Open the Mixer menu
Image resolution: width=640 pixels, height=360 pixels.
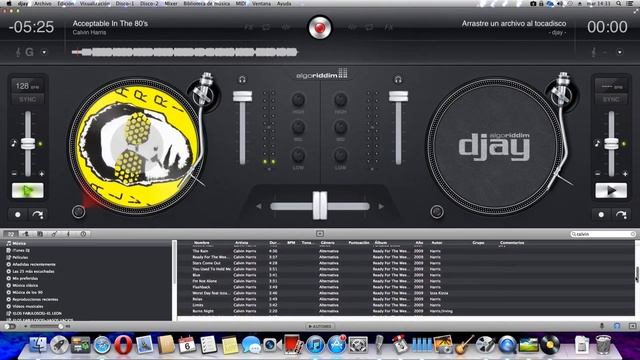coord(171,3)
